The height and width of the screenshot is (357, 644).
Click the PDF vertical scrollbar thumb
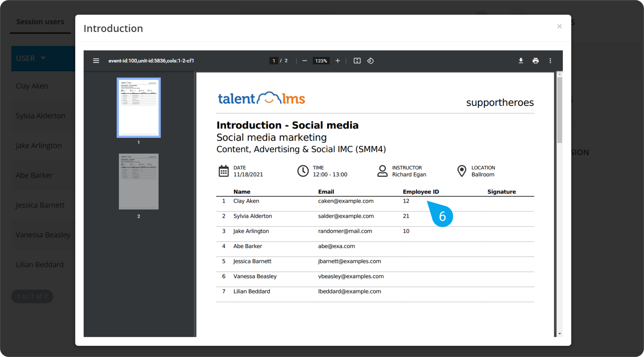(560, 110)
